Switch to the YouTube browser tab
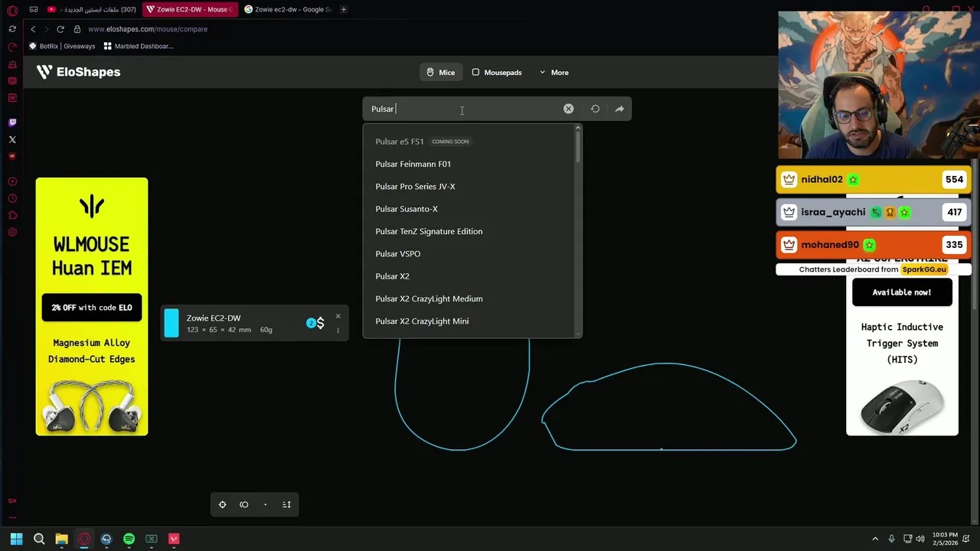Viewport: 980px width, 551px height. [x=92, y=9]
